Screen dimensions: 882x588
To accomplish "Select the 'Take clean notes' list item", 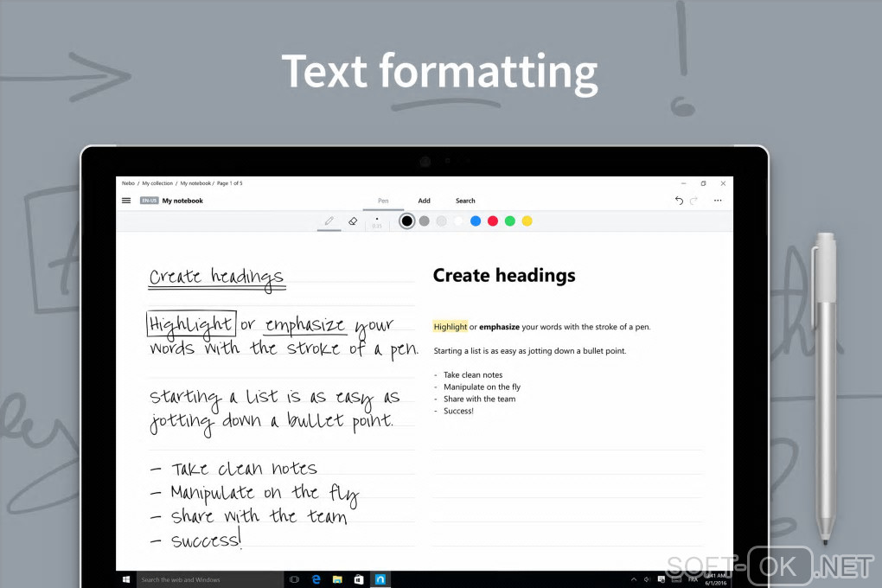I will (x=472, y=374).
